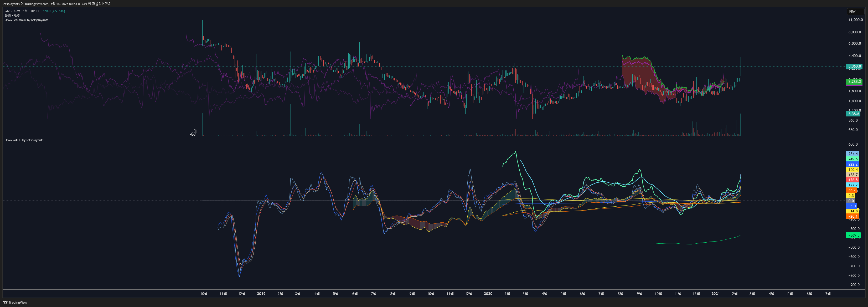This screenshot has width=868, height=307.
Task: Select the OSMV Ichimoku indicator legend
Action: 26,20
